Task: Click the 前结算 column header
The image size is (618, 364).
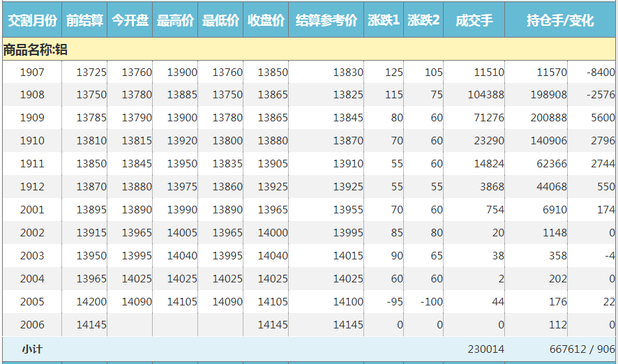Action: 84,20
